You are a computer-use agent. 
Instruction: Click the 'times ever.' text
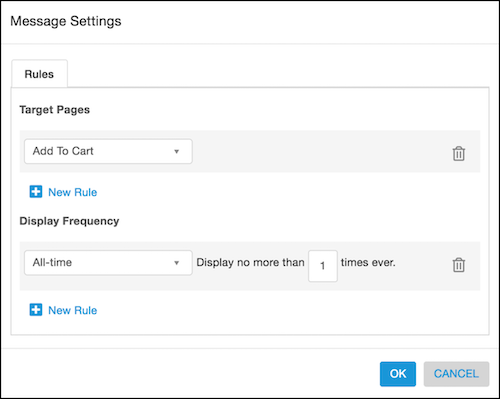(368, 262)
